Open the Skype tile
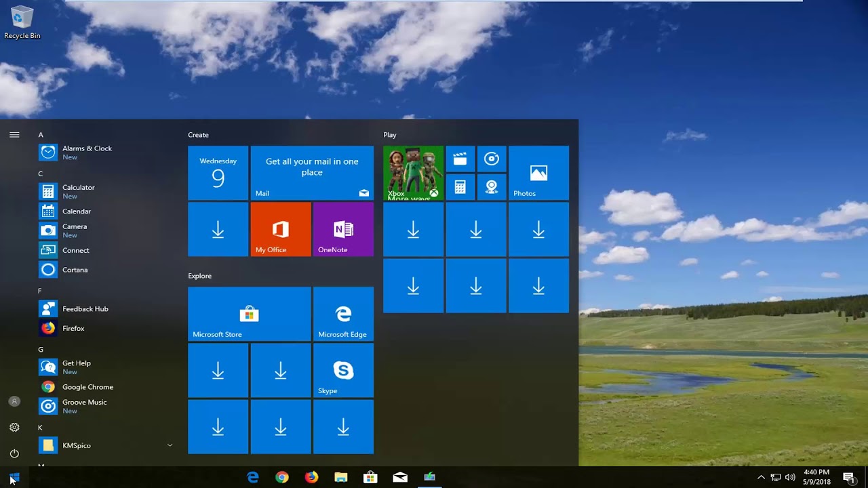The height and width of the screenshot is (488, 868). pos(343,370)
